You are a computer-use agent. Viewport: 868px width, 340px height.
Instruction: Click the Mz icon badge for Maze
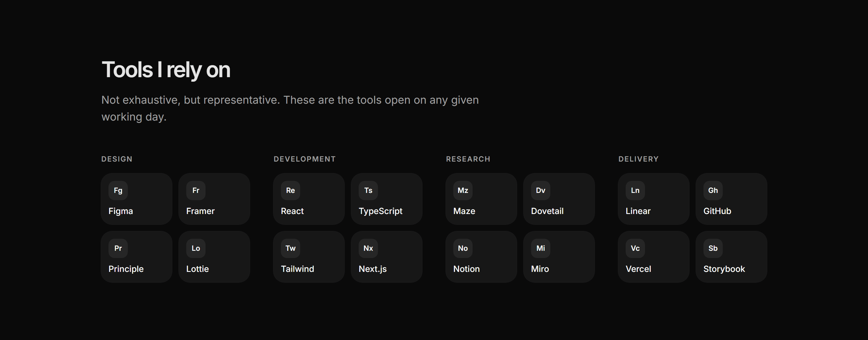point(463,190)
